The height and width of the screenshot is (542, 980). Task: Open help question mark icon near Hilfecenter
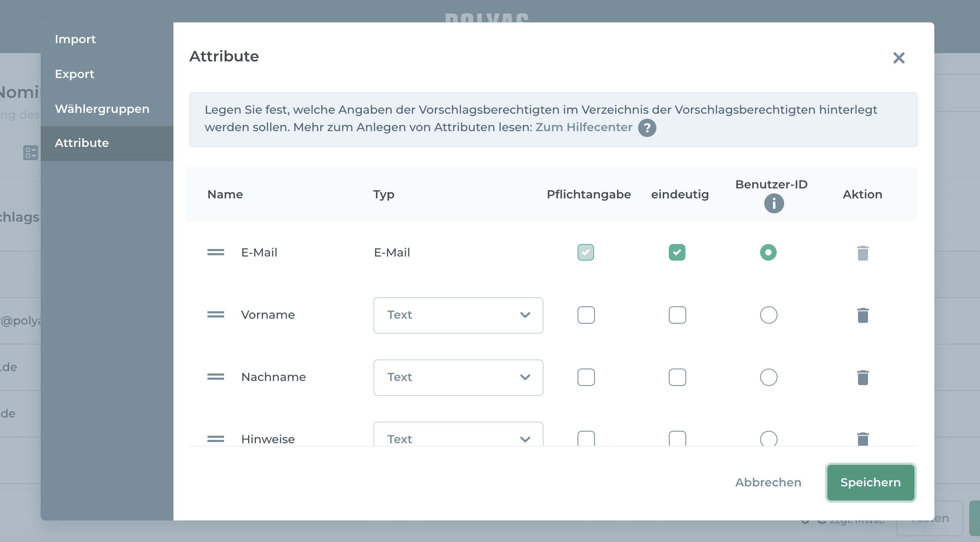click(647, 128)
